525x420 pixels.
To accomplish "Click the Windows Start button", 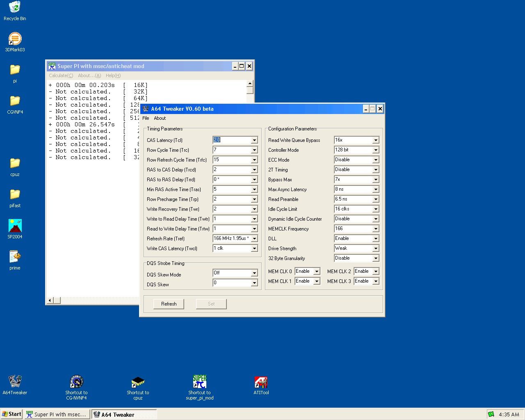I will [x=11, y=414].
